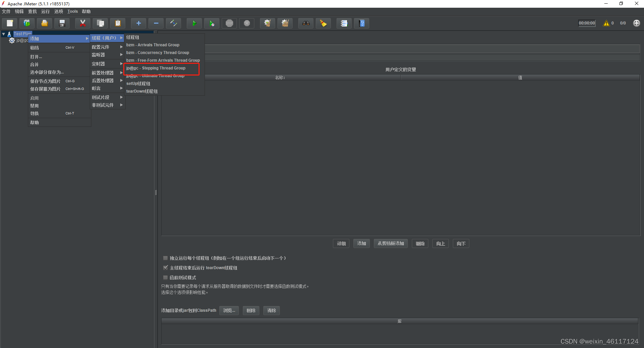Click the split pane divider handle

[156, 193]
